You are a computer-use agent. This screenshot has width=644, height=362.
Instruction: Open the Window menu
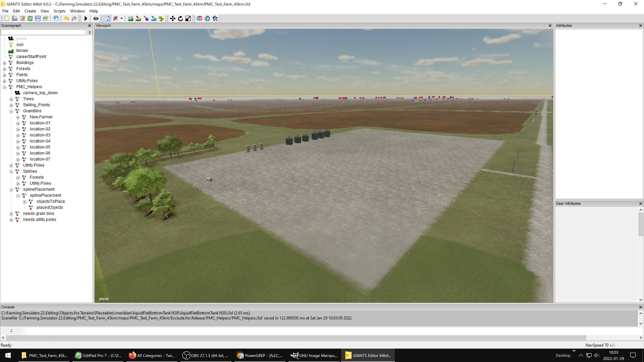point(77,11)
